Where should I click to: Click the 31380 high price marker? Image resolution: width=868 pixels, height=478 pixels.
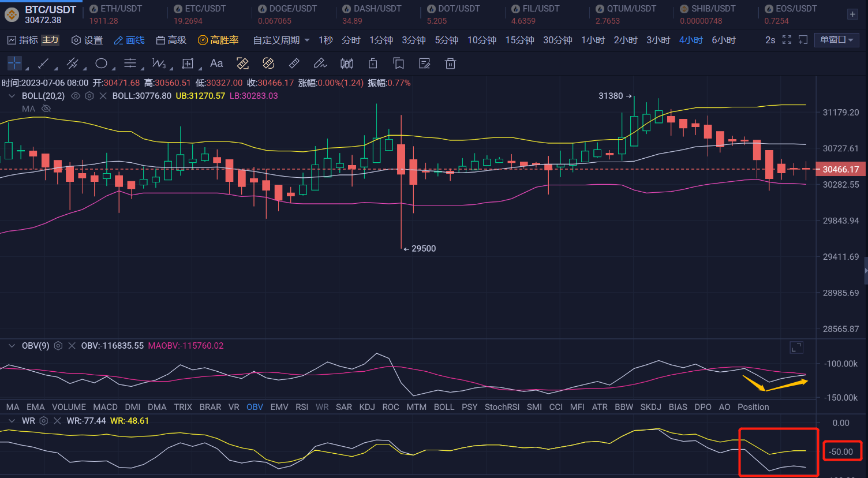click(x=615, y=96)
